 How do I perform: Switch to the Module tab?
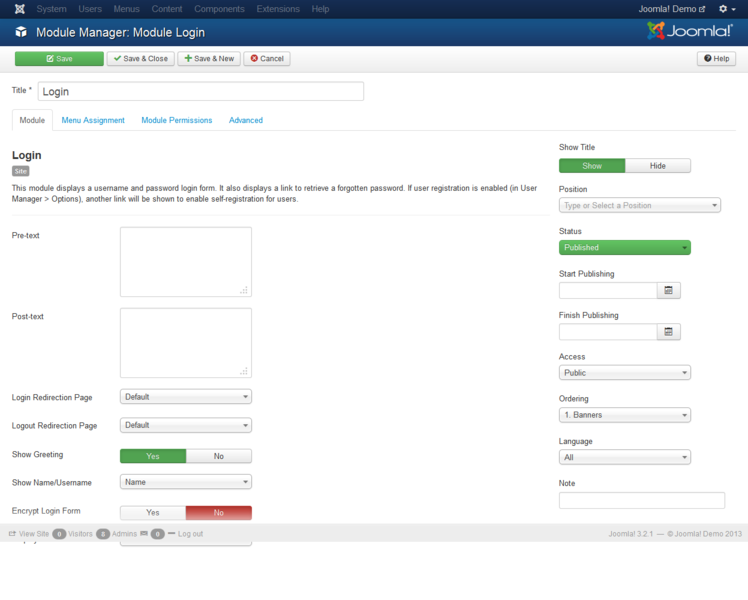[x=32, y=120]
